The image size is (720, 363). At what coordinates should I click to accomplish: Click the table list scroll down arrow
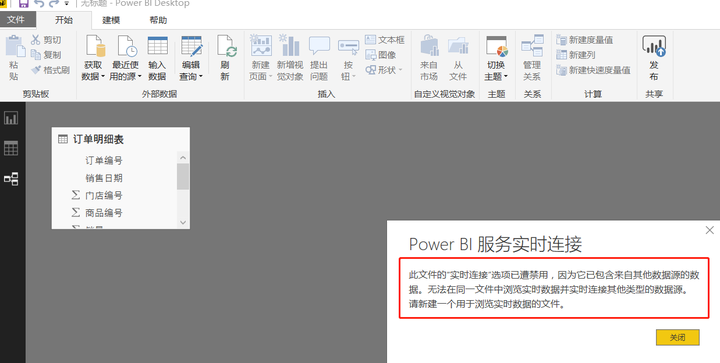tap(183, 223)
